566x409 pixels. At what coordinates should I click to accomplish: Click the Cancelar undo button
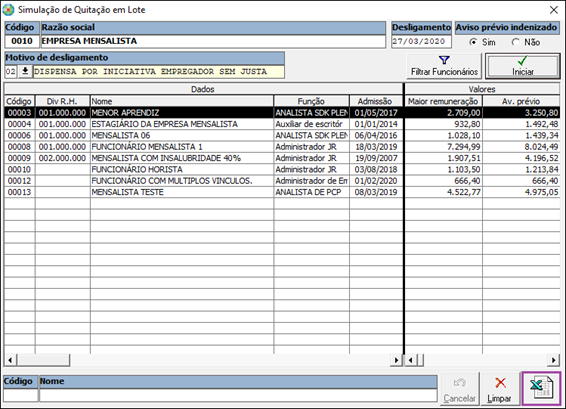tap(460, 389)
